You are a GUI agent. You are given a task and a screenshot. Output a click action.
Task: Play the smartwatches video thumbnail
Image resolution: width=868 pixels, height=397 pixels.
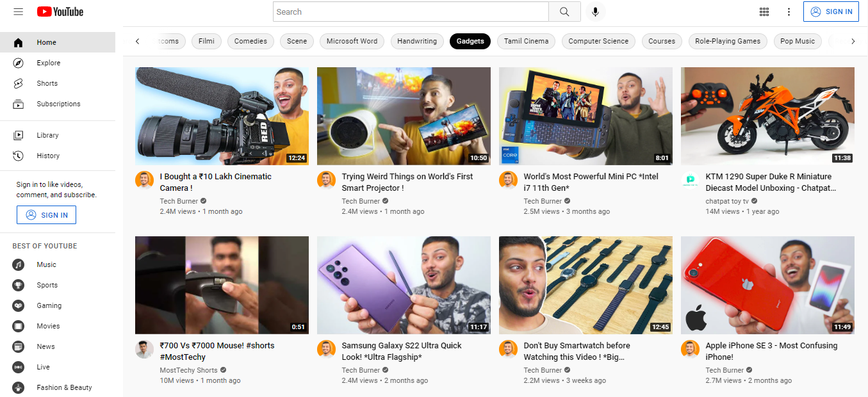coord(585,285)
